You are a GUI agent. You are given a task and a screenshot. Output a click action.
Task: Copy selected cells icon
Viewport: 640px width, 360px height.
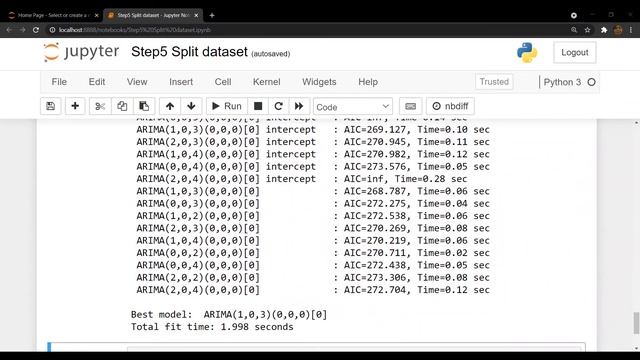pos(122,106)
